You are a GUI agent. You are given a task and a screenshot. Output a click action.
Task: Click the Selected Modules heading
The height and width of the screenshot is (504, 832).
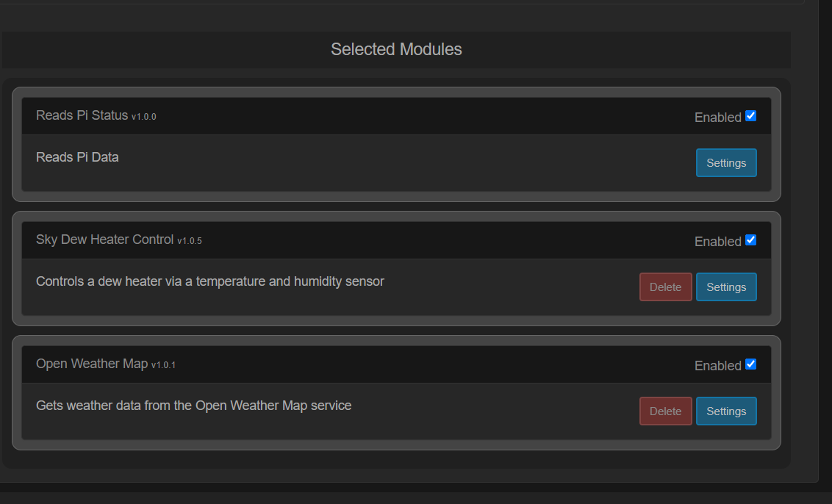pyautogui.click(x=396, y=49)
